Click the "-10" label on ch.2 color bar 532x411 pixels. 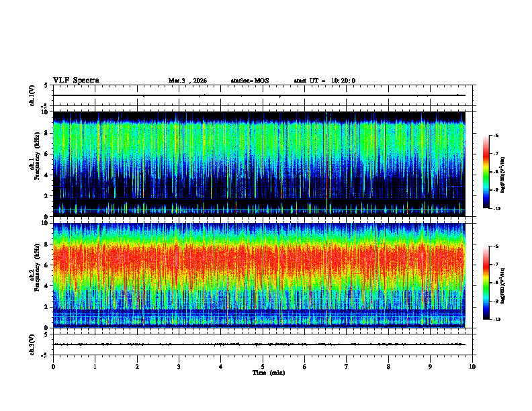[497, 320]
